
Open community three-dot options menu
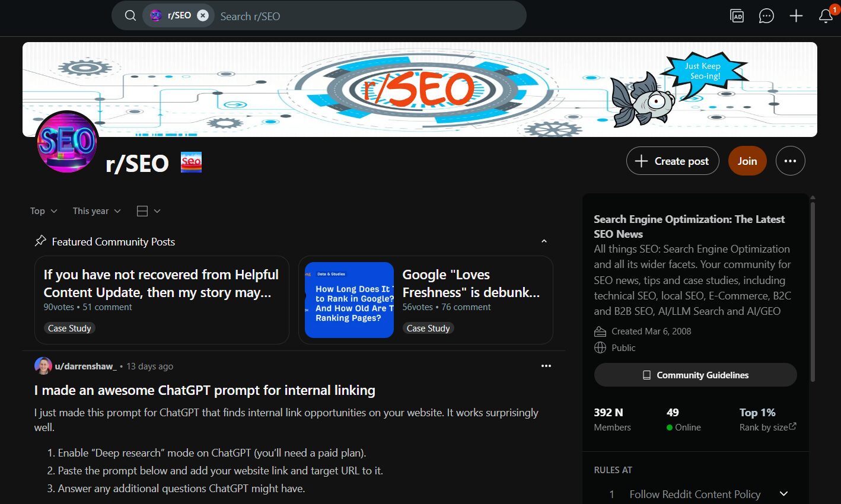(791, 161)
